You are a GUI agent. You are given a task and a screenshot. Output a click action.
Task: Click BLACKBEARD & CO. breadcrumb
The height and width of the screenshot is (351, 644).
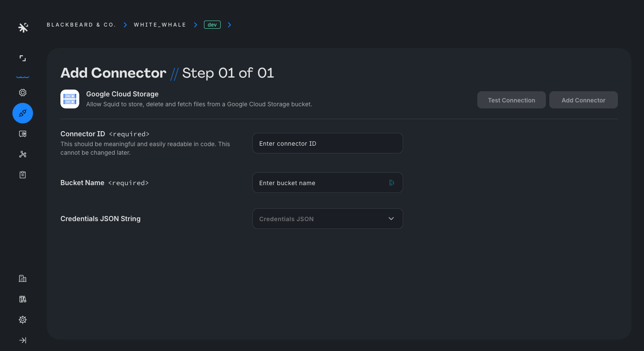coord(81,25)
